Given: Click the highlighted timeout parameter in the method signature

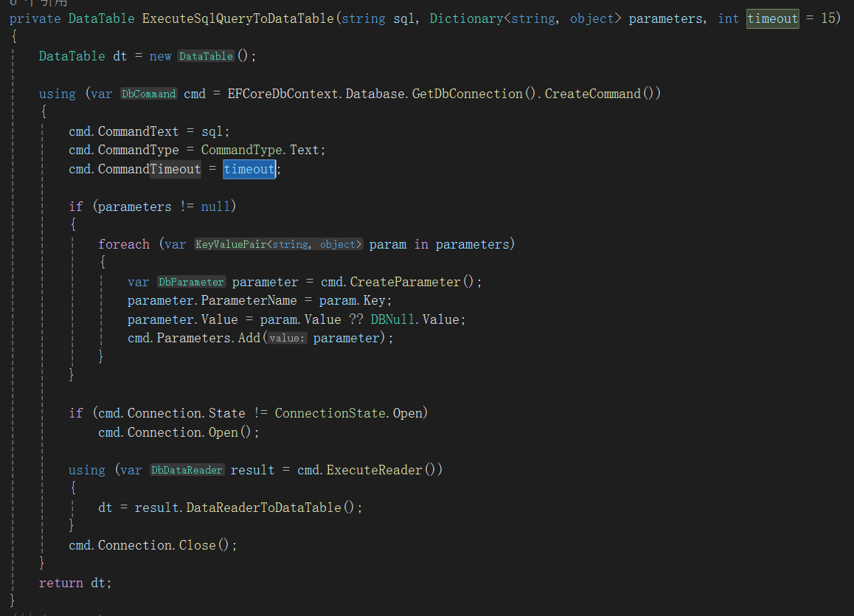Looking at the screenshot, I should [772, 18].
